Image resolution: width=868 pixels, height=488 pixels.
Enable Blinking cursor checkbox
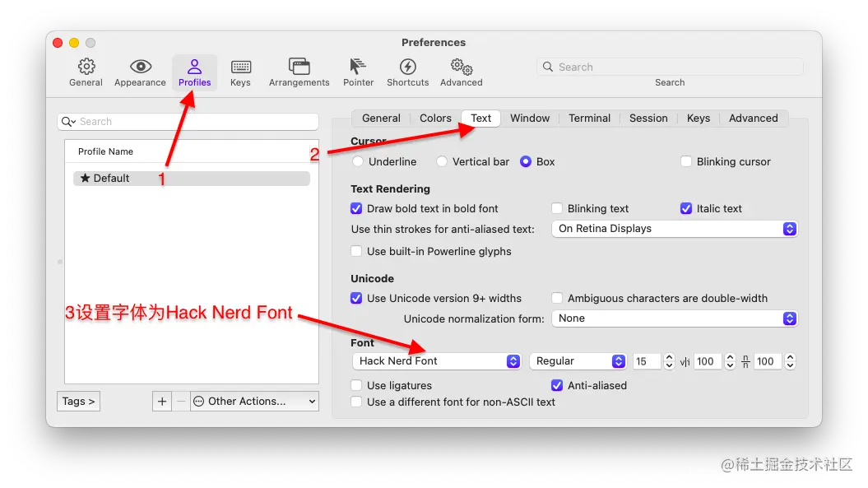(x=686, y=162)
